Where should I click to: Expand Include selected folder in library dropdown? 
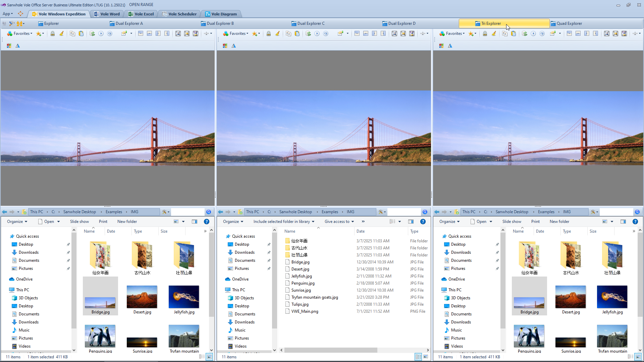pos(284,222)
